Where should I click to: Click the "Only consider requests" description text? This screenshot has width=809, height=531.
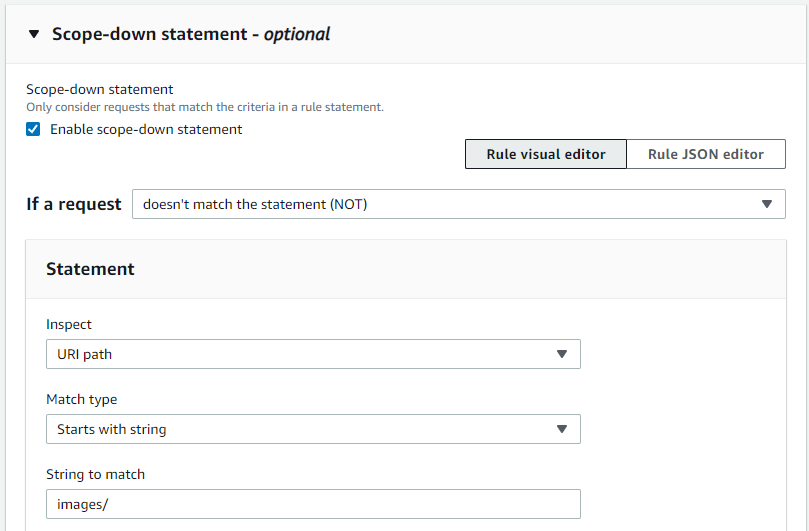[205, 106]
